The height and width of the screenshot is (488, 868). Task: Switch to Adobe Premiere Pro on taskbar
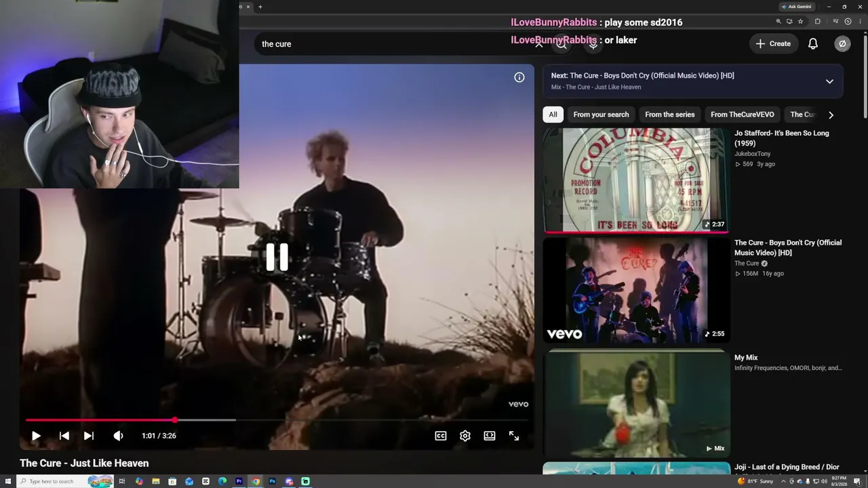click(x=239, y=481)
